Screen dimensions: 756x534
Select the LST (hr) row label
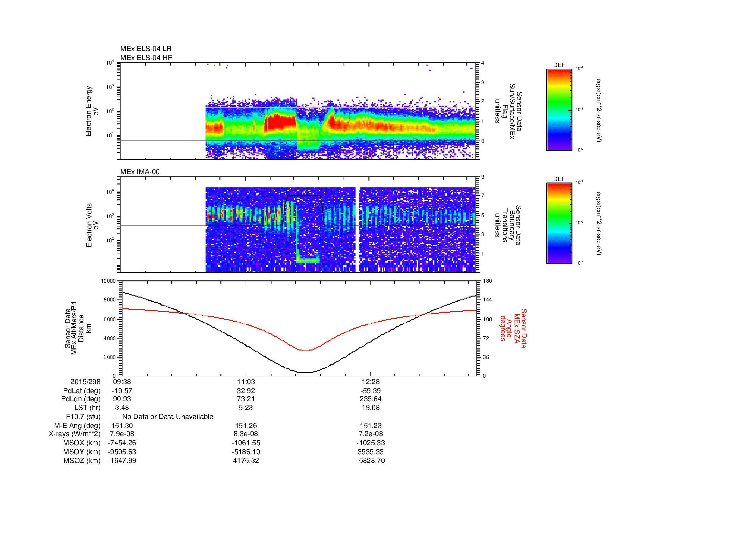click(x=87, y=408)
